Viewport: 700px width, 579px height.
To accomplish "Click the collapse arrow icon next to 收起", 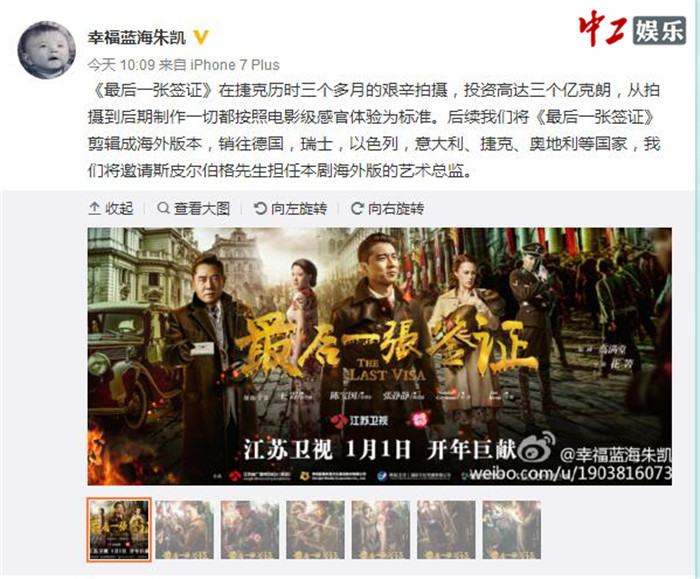I will point(94,208).
